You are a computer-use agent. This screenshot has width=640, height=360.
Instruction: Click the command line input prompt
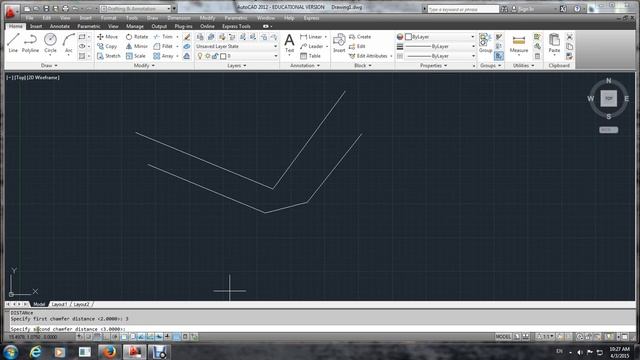point(322,329)
